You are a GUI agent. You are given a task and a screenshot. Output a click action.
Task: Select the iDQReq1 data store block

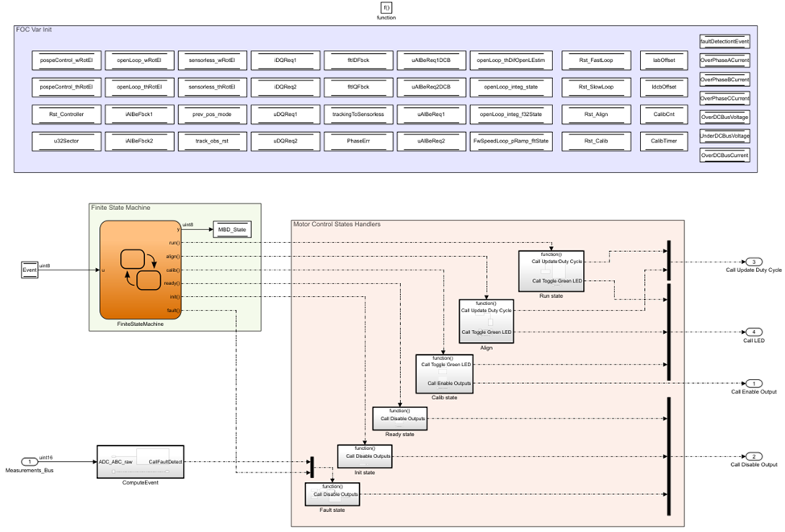(x=285, y=60)
